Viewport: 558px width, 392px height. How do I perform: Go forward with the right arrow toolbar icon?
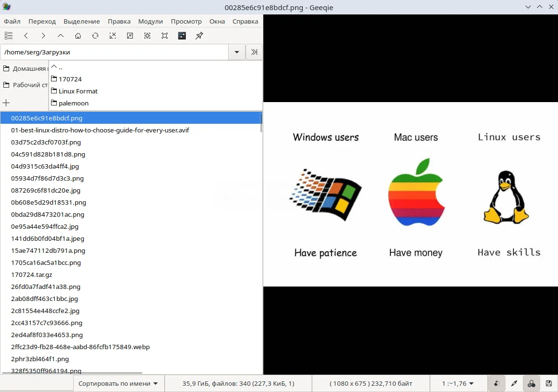pyautogui.click(x=43, y=36)
